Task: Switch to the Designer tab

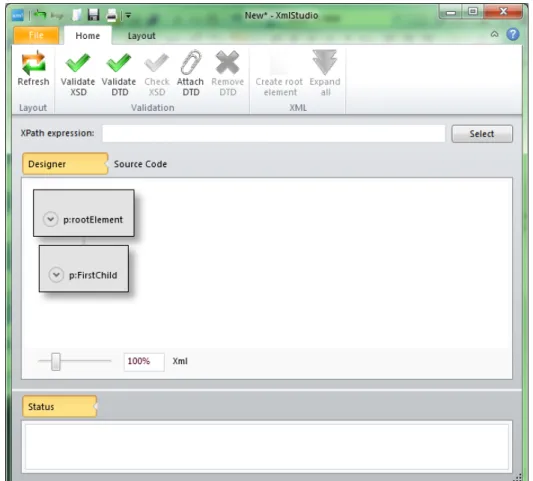Action: tap(65, 164)
